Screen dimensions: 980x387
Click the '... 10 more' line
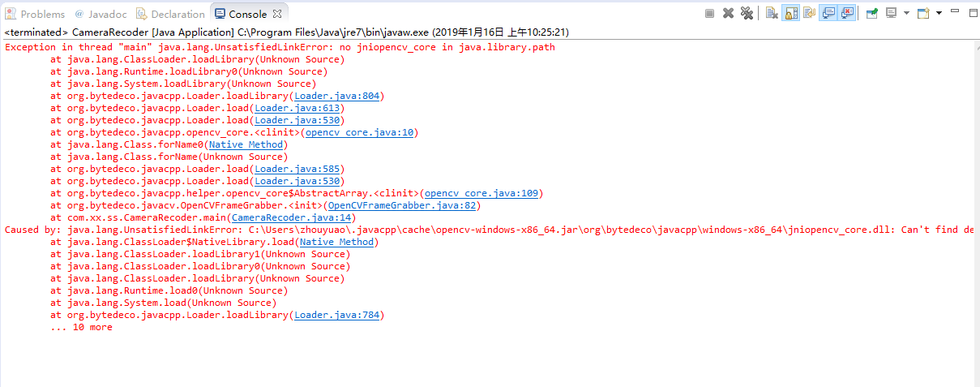tap(81, 327)
